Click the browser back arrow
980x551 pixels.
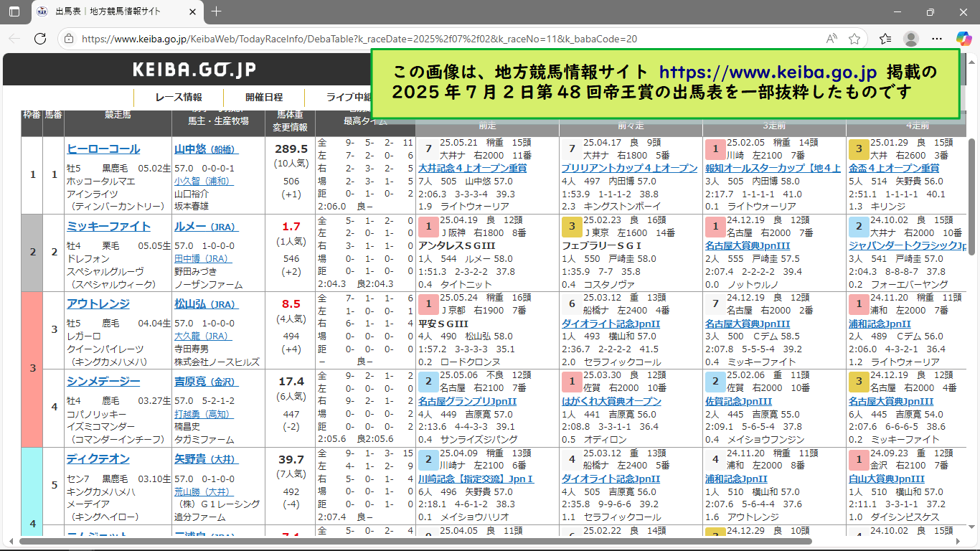coord(14,39)
